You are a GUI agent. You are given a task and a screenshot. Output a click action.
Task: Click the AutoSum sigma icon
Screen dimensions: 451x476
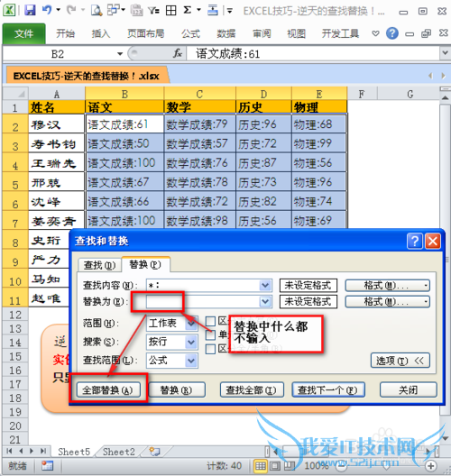click(188, 10)
